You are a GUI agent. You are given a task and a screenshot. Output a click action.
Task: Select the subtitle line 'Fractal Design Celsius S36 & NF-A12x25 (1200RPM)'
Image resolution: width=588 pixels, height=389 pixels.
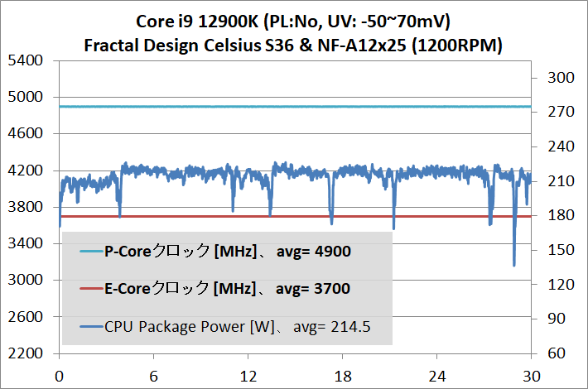(293, 46)
